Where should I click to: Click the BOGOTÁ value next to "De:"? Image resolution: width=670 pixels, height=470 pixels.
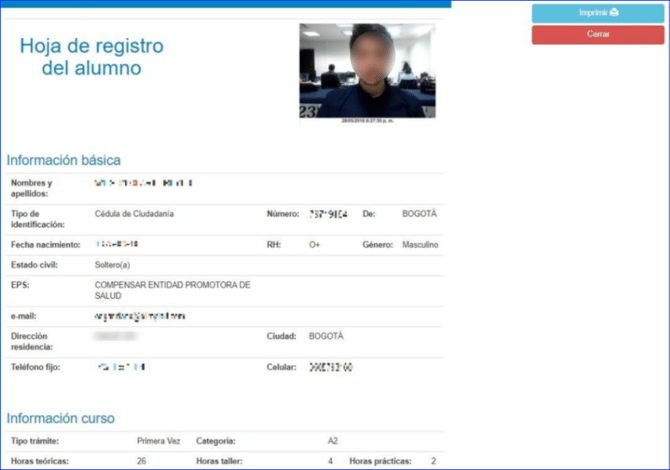click(419, 214)
